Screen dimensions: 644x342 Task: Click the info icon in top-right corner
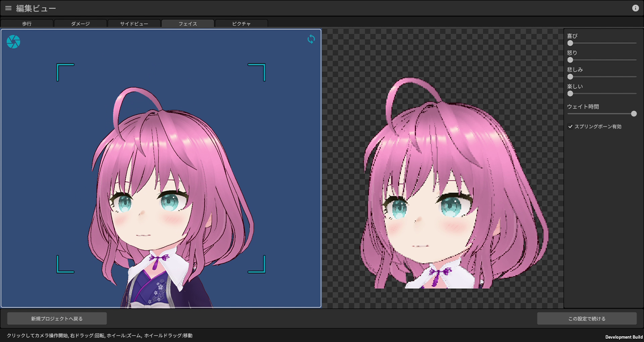pyautogui.click(x=635, y=8)
